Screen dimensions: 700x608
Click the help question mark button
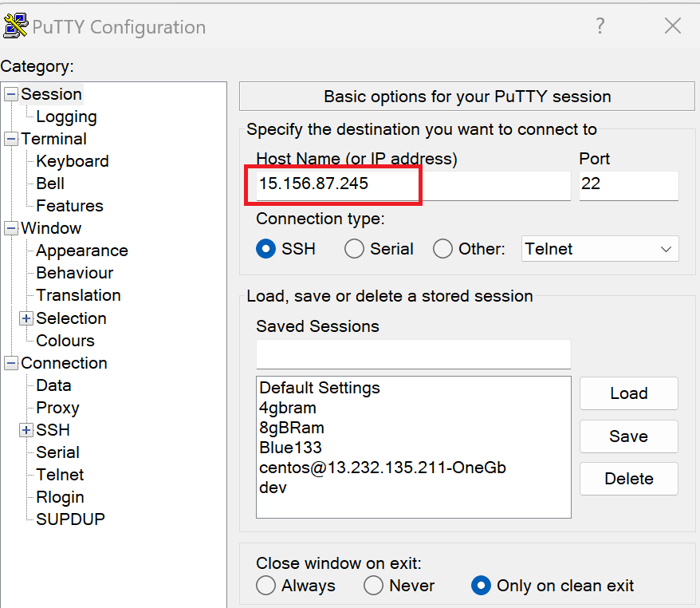pyautogui.click(x=600, y=26)
